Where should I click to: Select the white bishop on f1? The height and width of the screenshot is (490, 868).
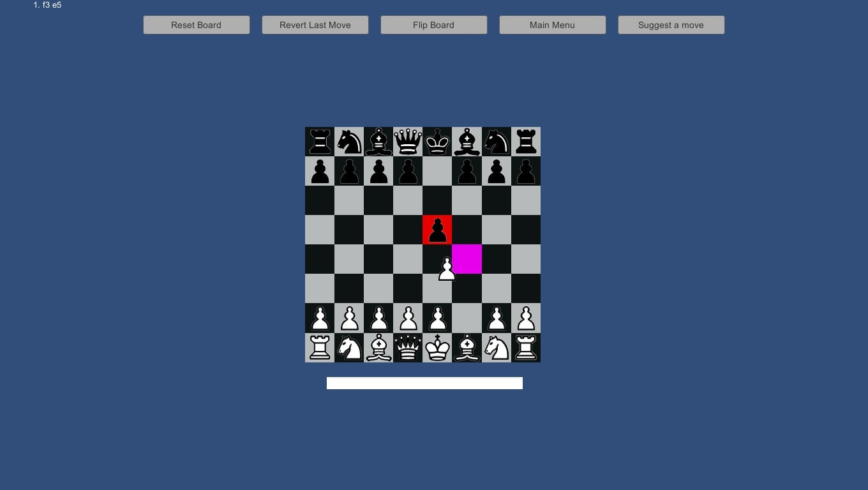tap(467, 348)
